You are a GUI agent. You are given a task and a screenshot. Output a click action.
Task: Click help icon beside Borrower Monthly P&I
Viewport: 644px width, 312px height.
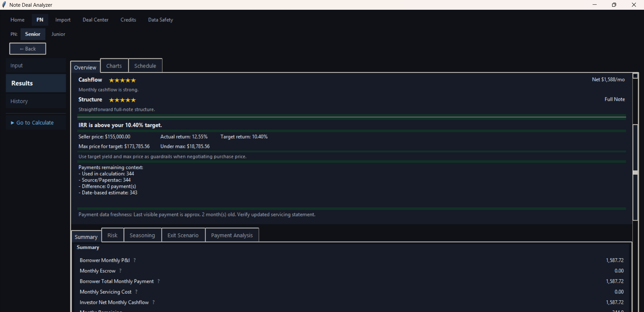135,260
